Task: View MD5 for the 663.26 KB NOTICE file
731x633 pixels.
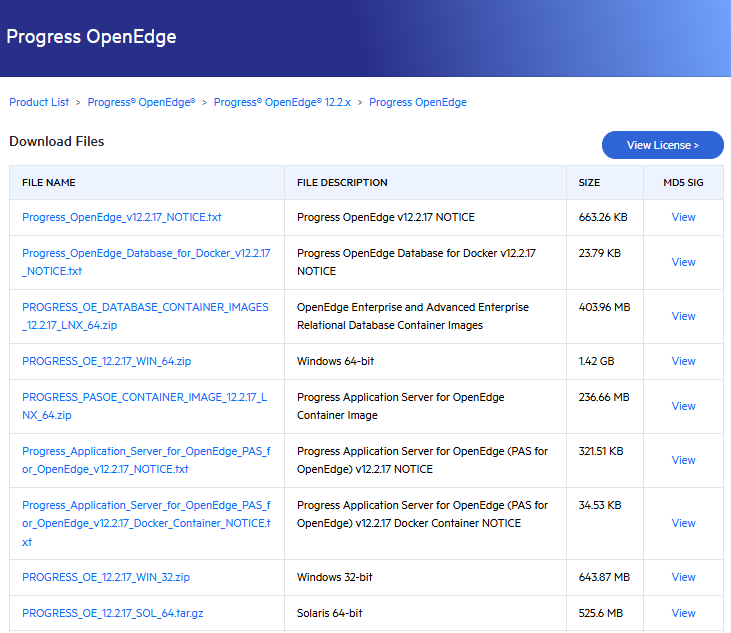Action: click(683, 217)
